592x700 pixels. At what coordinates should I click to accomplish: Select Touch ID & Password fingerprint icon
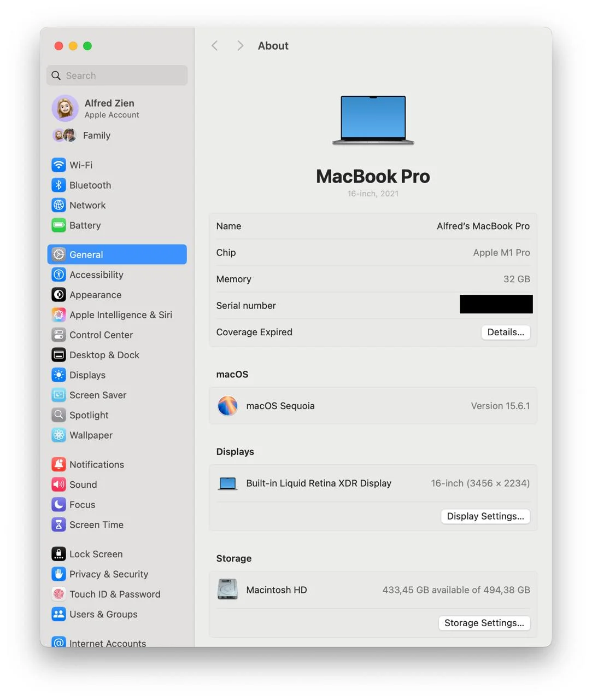pos(58,594)
